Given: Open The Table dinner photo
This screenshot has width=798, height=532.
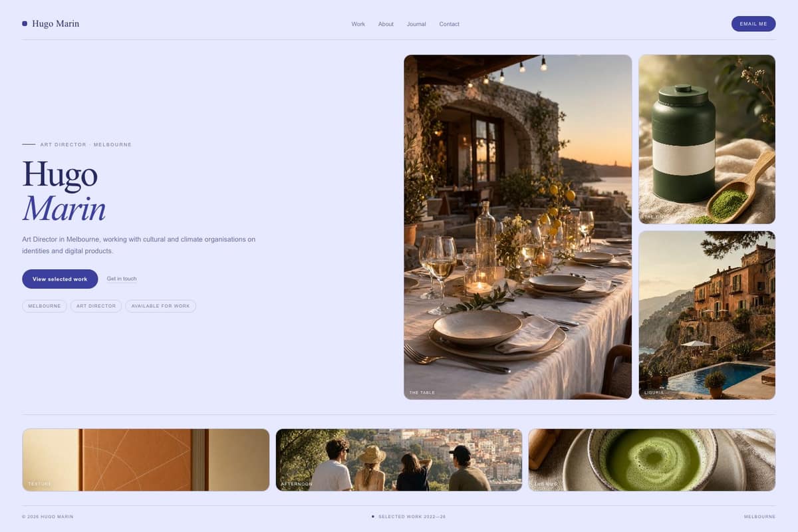Looking at the screenshot, I should 517,227.
